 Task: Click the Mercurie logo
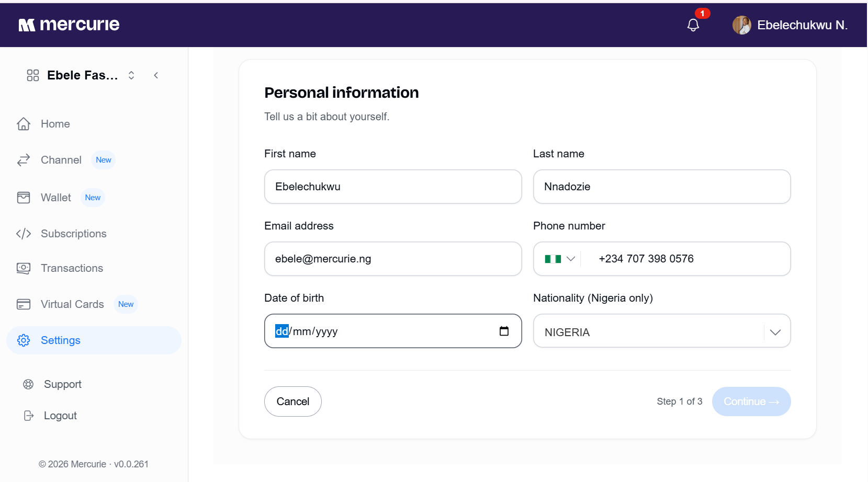pyautogui.click(x=69, y=25)
